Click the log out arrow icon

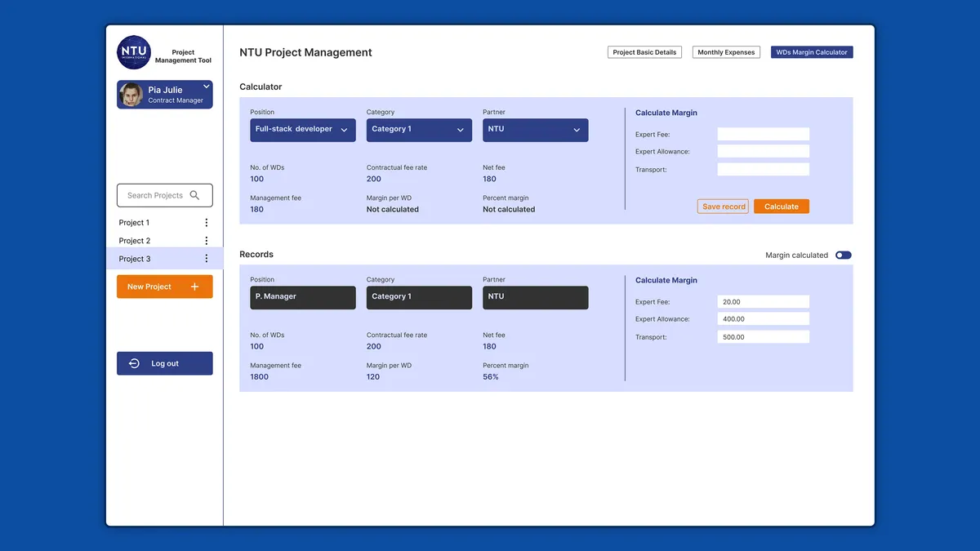[134, 363]
